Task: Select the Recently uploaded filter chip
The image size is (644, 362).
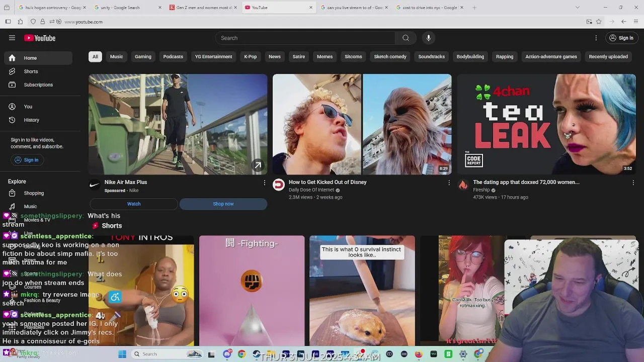Action: pos(608,56)
